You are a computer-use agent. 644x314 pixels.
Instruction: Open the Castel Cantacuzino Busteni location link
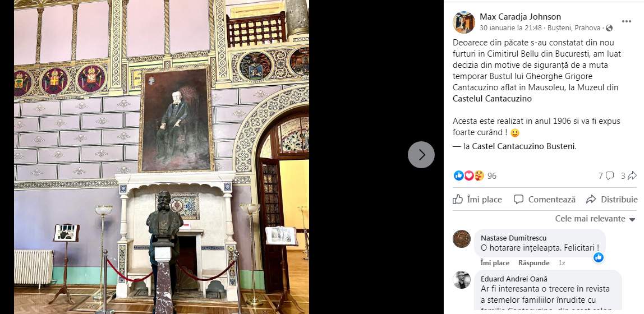[x=524, y=146]
